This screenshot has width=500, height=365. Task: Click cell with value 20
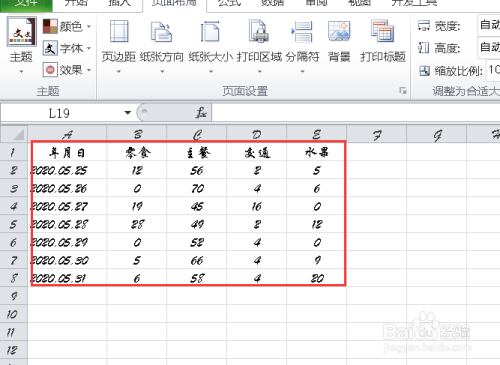pos(316,278)
